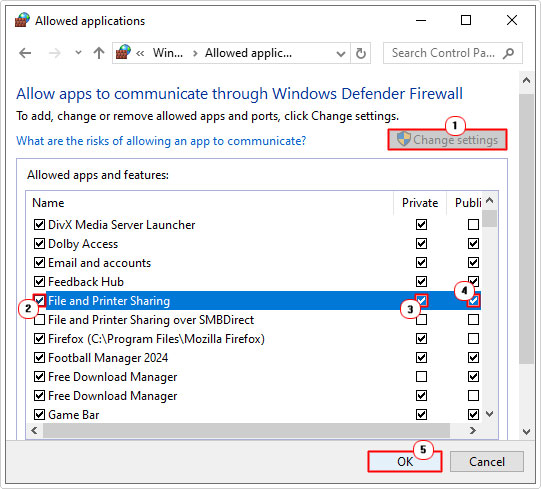This screenshot has height=489, width=541.
Task: Click the 'Allowed applic...' breadcrumb
Action: point(248,53)
